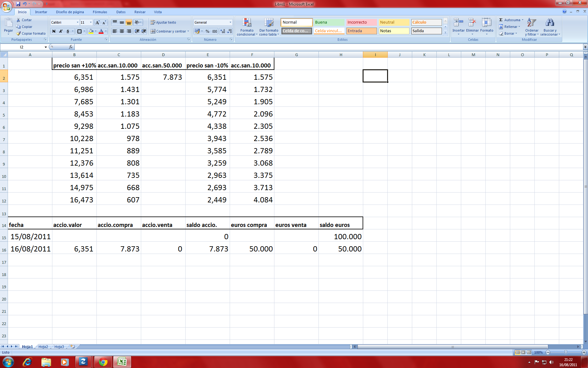Open the General number format dropdown
This screenshot has height=368, width=588.
click(x=230, y=22)
